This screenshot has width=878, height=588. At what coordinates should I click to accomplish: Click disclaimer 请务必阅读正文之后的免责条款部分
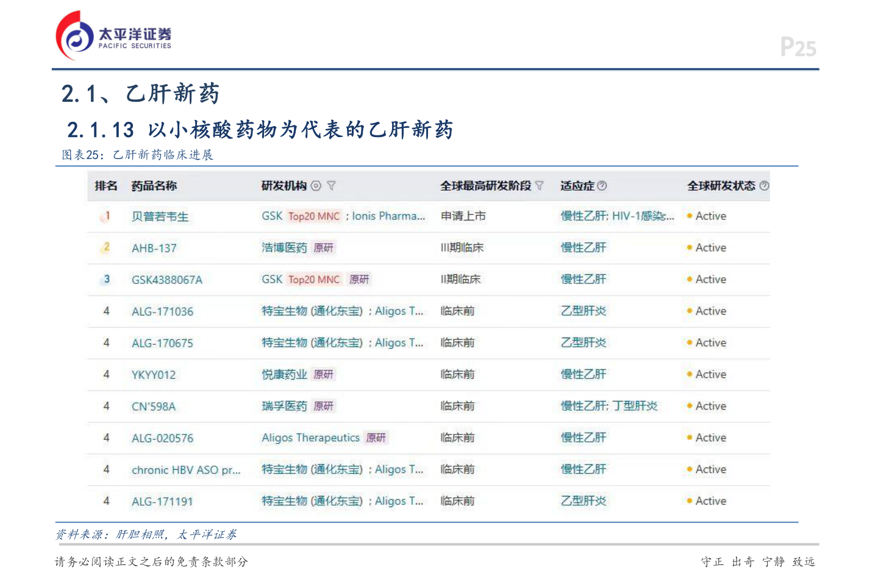(x=152, y=562)
